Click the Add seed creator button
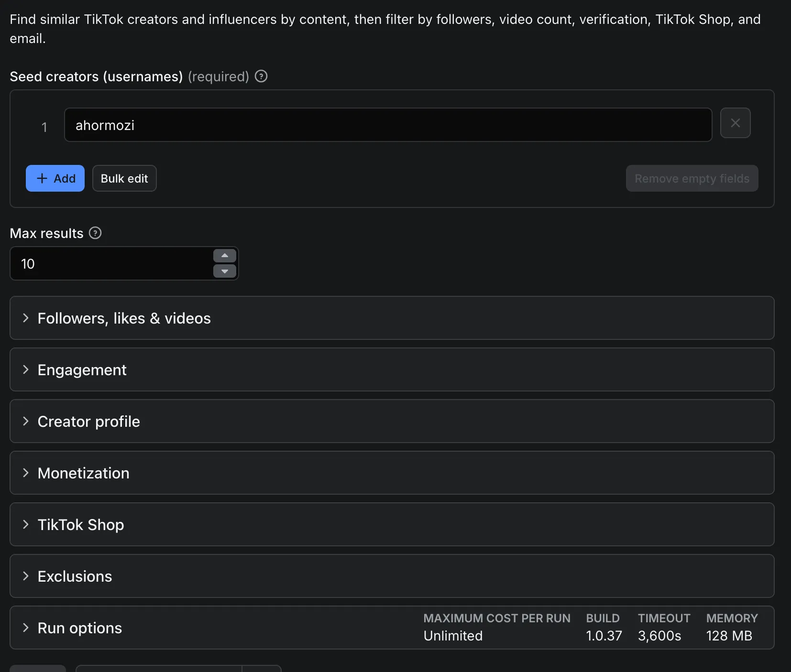 point(55,178)
